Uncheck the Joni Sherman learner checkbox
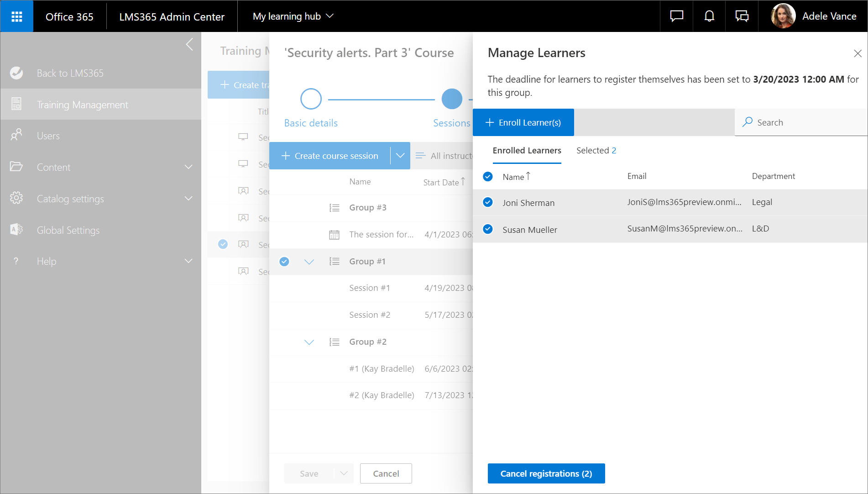The width and height of the screenshot is (868, 494). tap(488, 202)
